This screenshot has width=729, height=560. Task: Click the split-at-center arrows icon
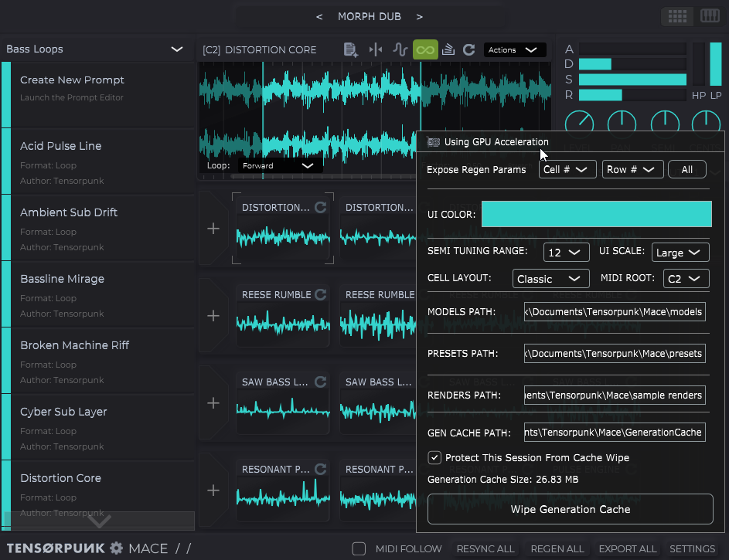(x=376, y=49)
